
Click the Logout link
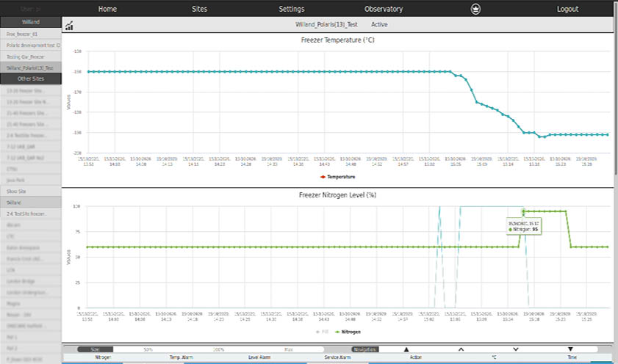click(x=567, y=10)
